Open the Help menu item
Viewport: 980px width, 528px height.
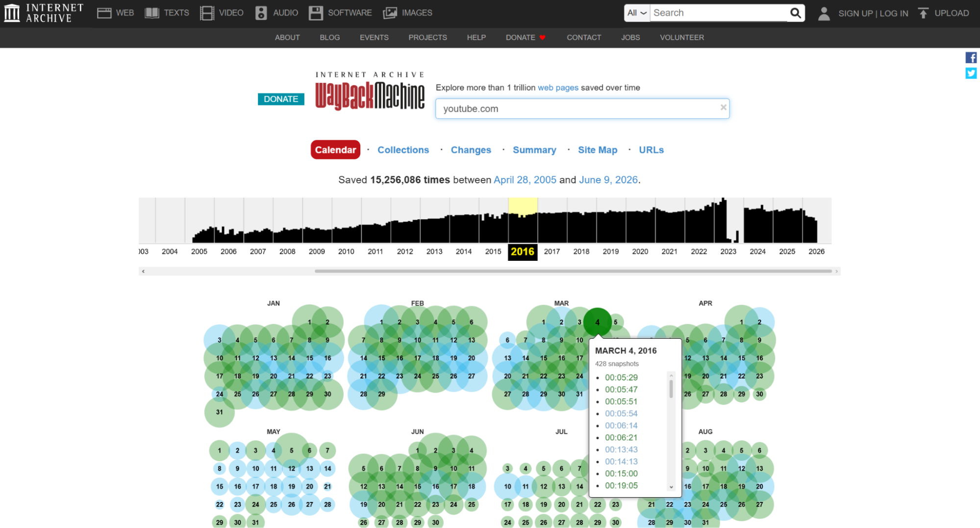pyautogui.click(x=477, y=37)
